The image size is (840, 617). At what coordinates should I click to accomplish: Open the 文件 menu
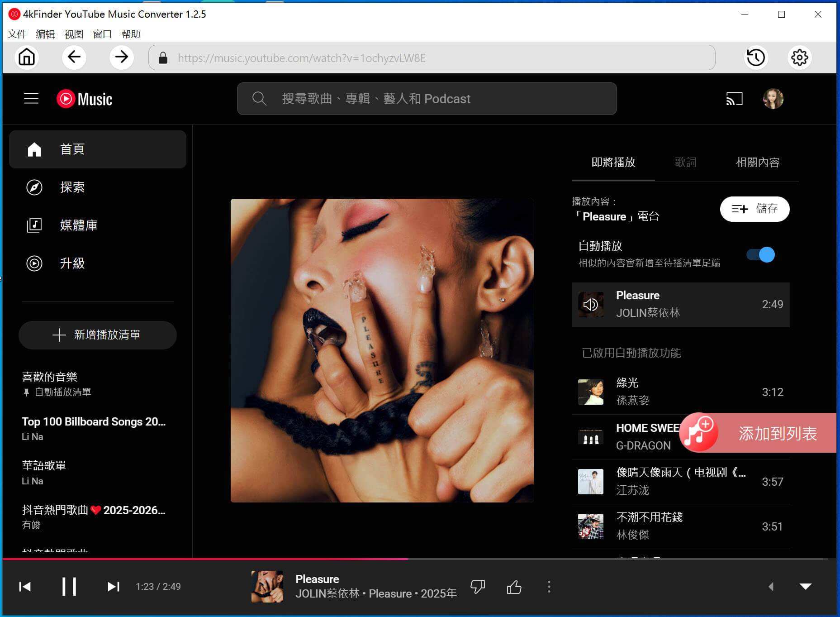[17, 34]
